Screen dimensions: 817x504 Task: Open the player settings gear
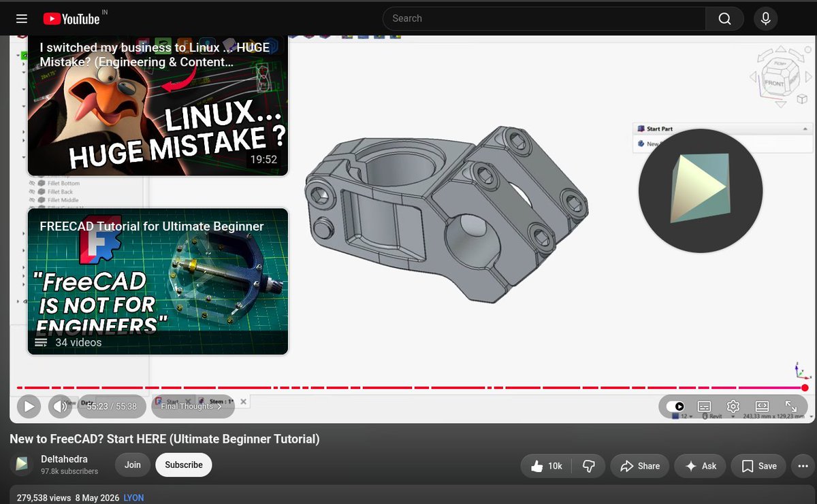[733, 407]
